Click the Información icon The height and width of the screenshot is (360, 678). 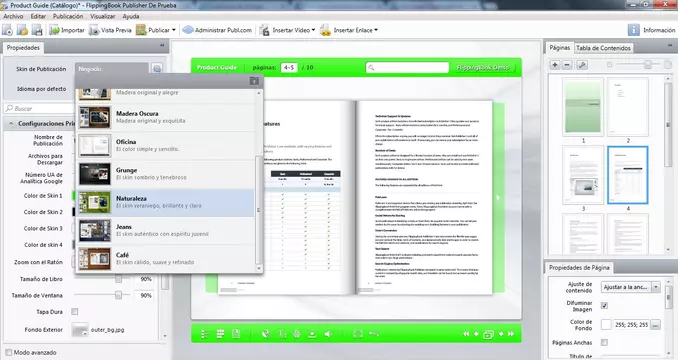(x=633, y=30)
